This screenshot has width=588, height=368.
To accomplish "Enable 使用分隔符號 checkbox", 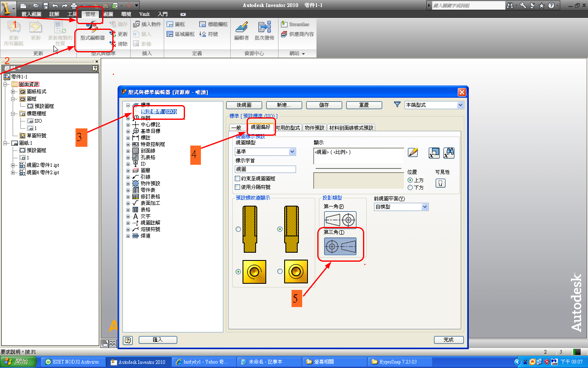I will 238,187.
